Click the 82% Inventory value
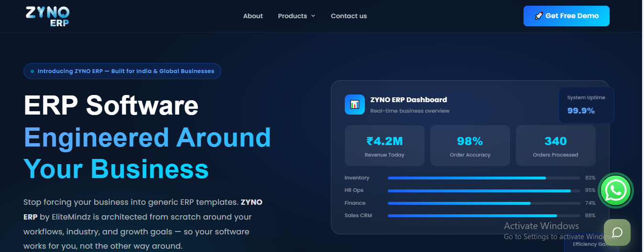Image resolution: width=644 pixels, height=252 pixels. tap(590, 178)
